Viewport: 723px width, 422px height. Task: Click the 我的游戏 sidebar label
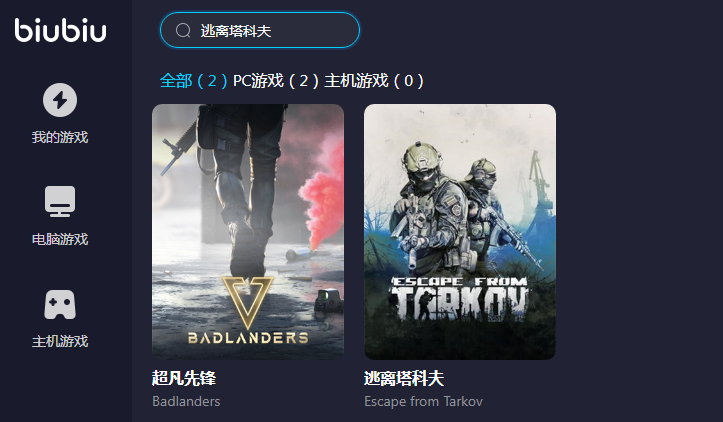[60, 137]
